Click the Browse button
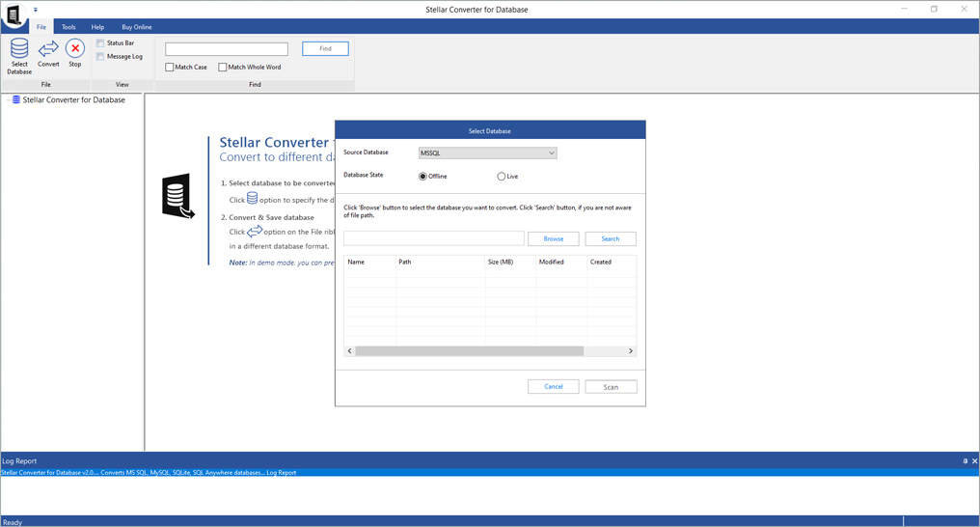 (553, 238)
